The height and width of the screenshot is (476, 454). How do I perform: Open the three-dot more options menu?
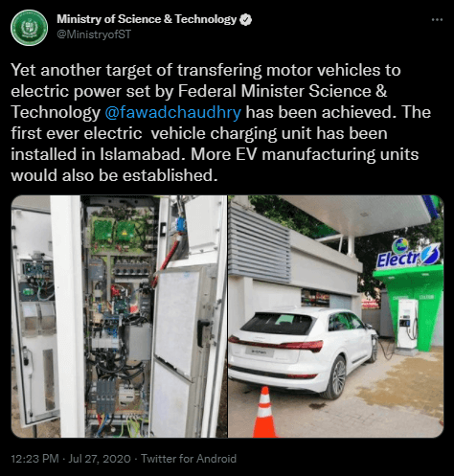(437, 20)
